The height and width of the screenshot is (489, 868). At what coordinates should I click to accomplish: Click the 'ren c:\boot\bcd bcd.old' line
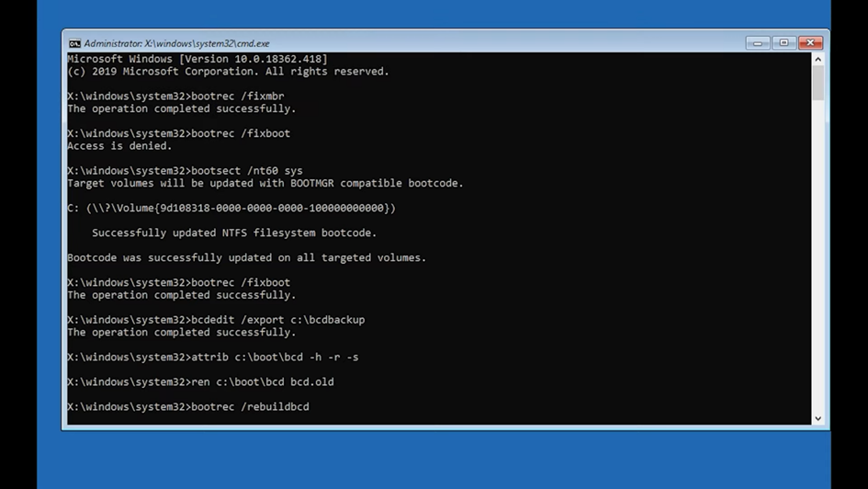200,381
